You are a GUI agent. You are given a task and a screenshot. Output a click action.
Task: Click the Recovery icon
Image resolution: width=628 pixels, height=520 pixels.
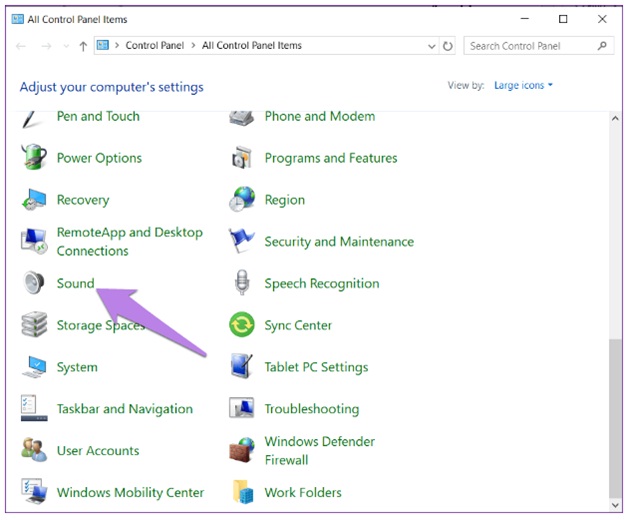click(34, 199)
